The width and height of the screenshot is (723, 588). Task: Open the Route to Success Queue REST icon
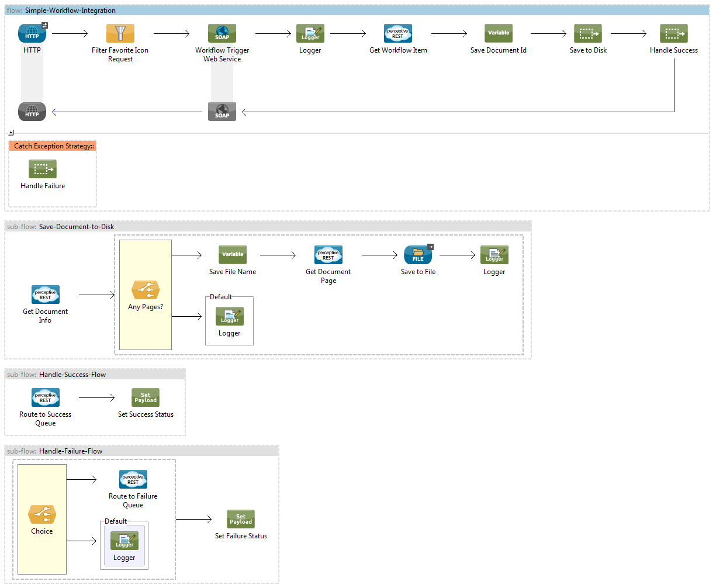click(45, 397)
